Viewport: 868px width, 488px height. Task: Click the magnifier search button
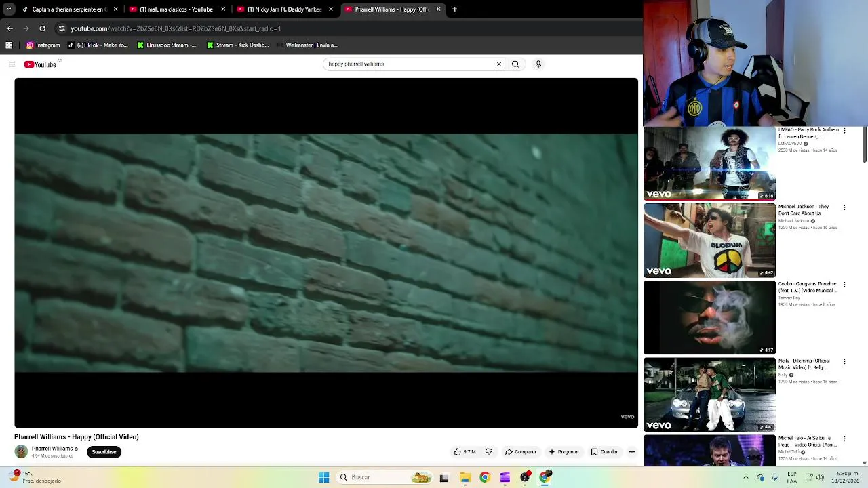515,64
